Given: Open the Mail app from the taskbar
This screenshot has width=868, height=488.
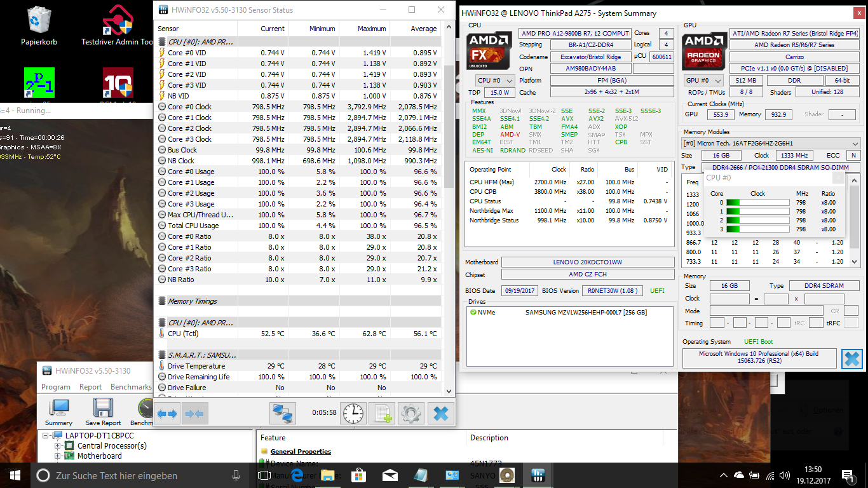Looking at the screenshot, I should 390,475.
